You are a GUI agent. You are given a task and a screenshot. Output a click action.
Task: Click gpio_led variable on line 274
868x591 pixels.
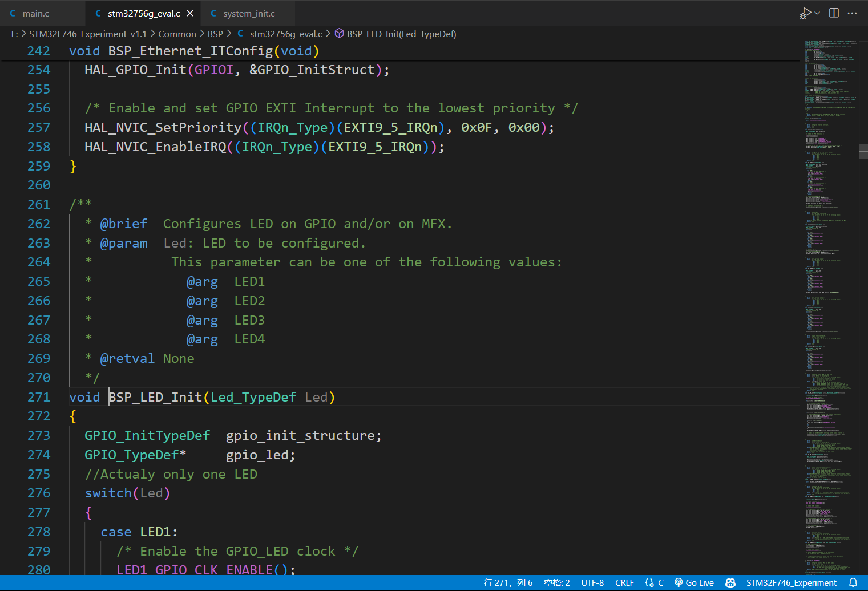coord(257,455)
